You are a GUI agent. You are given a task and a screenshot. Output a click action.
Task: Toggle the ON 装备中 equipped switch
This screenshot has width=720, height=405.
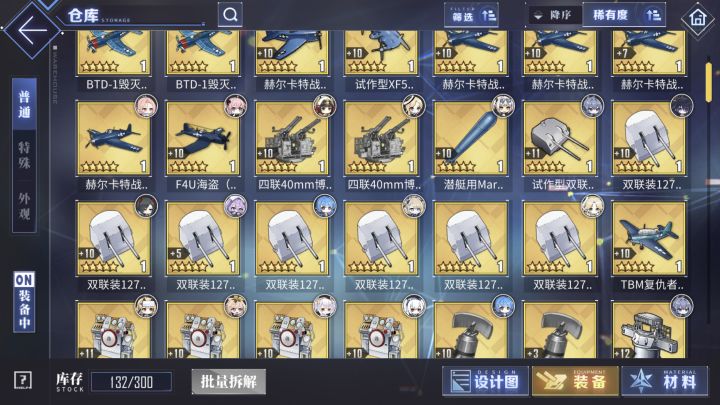(24, 302)
